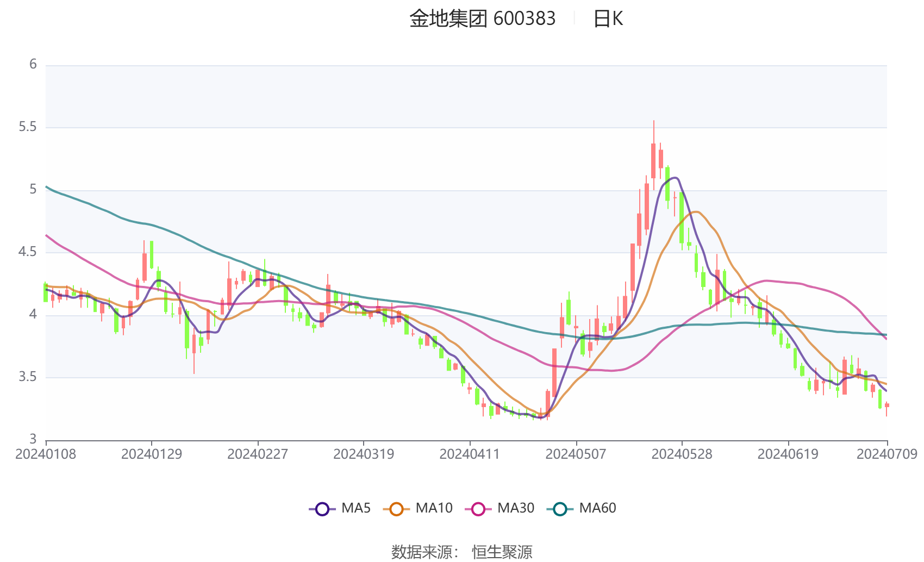Screen dimensions: 924x562
Task: Click the data source text 数据来源：恒生聚源
Action: click(x=462, y=552)
